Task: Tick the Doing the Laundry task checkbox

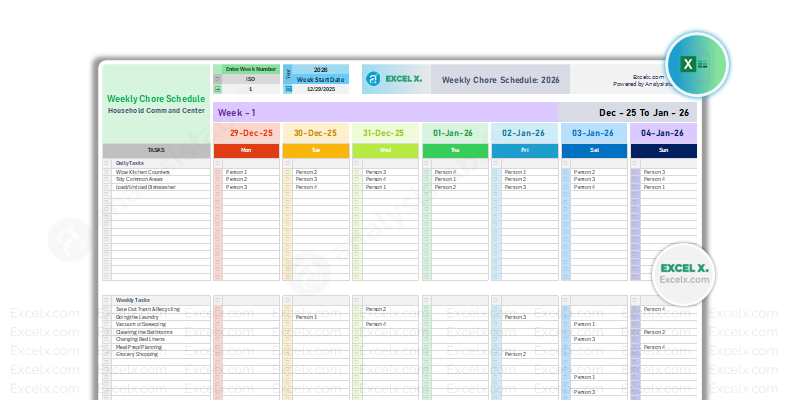Action: tap(107, 317)
